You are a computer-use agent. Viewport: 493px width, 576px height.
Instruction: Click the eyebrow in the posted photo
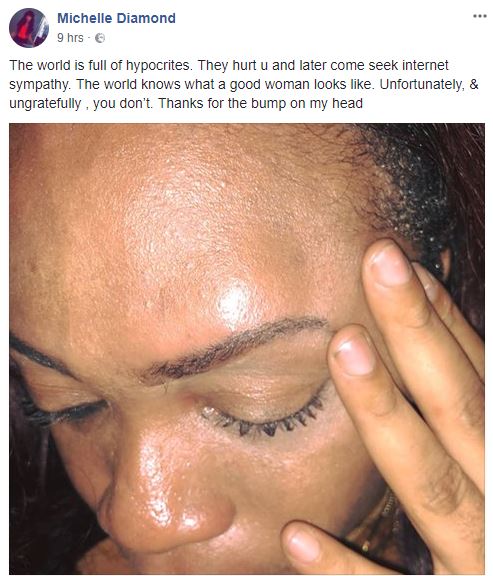(231, 349)
